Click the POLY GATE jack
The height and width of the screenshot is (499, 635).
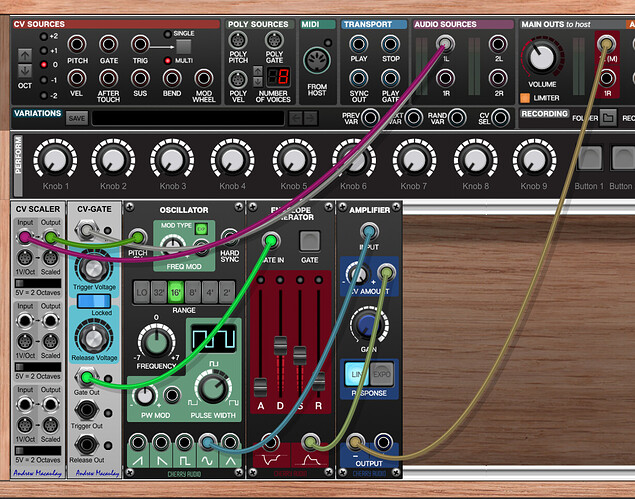[274, 41]
